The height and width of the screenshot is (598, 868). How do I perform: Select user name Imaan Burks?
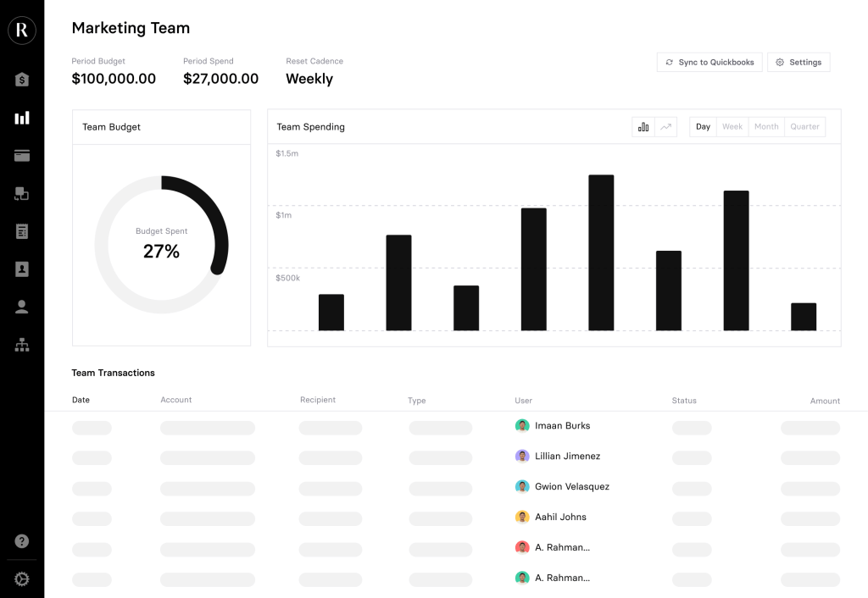tap(563, 425)
